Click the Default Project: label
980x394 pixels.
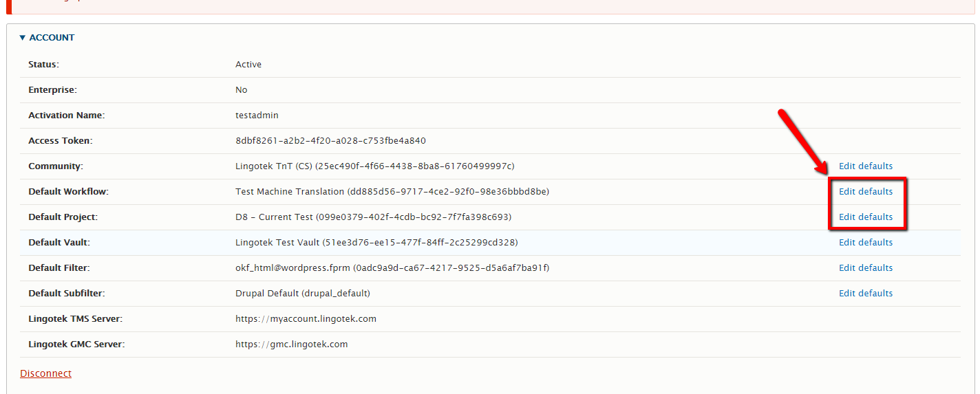click(x=63, y=217)
